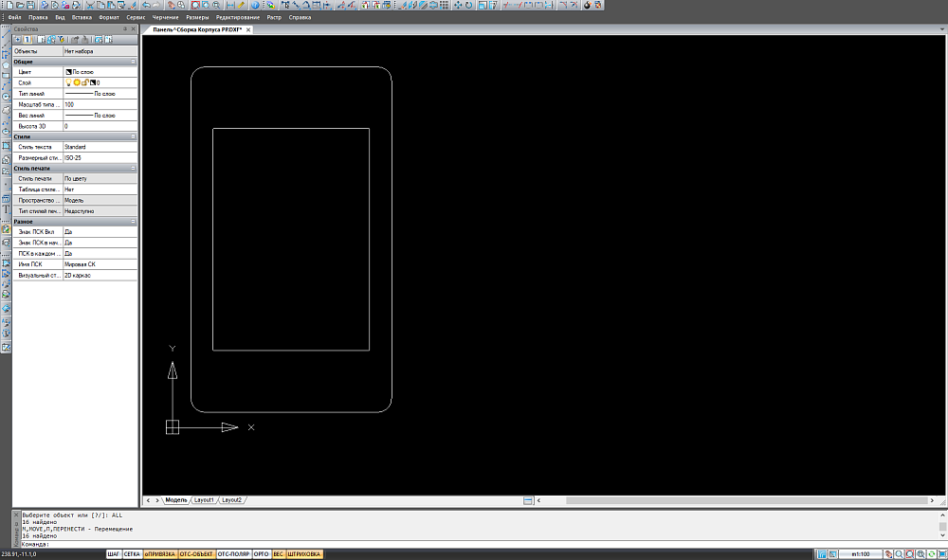948x560 pixels.
Task: Open the m1:100 scale dropdown
Action: 861,554
